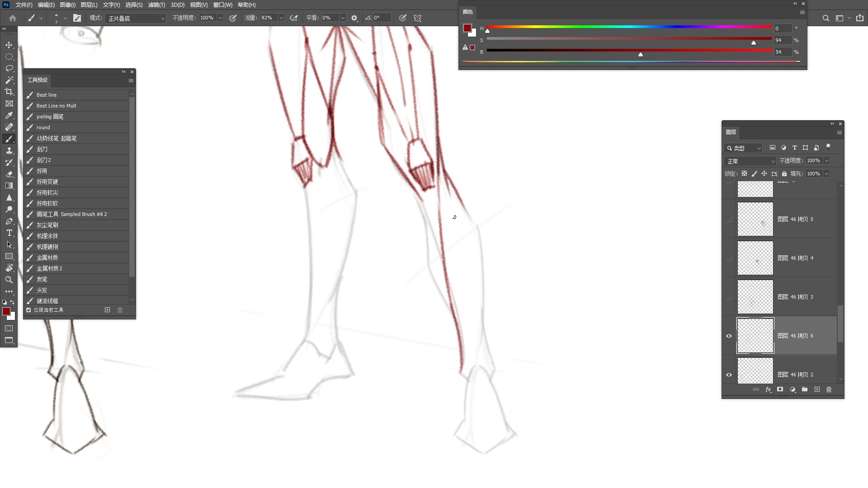Select the Magic Wand tool
868x488 pixels.
9,80
